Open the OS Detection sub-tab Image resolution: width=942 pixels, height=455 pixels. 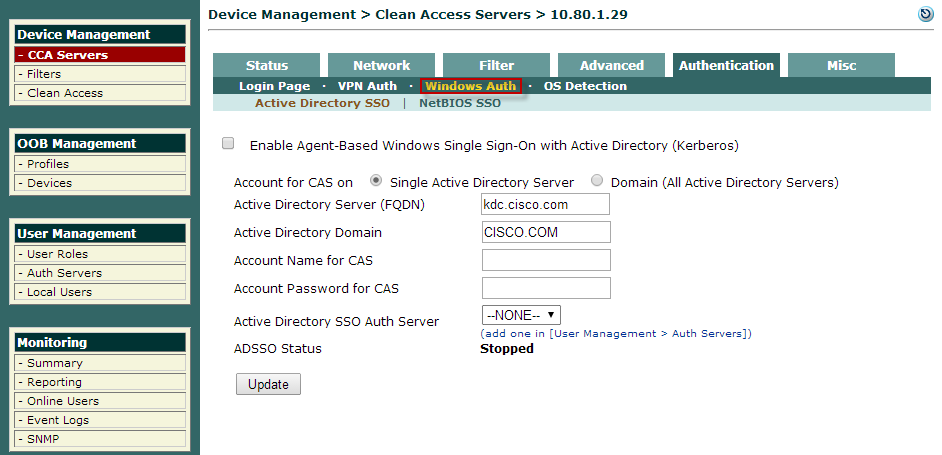[x=585, y=86]
